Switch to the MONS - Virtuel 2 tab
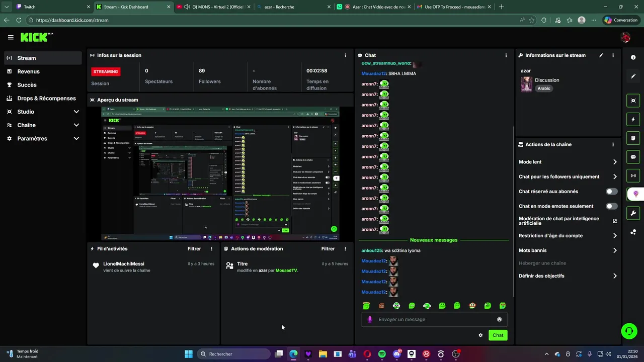644x362 pixels. pyautogui.click(x=213, y=7)
